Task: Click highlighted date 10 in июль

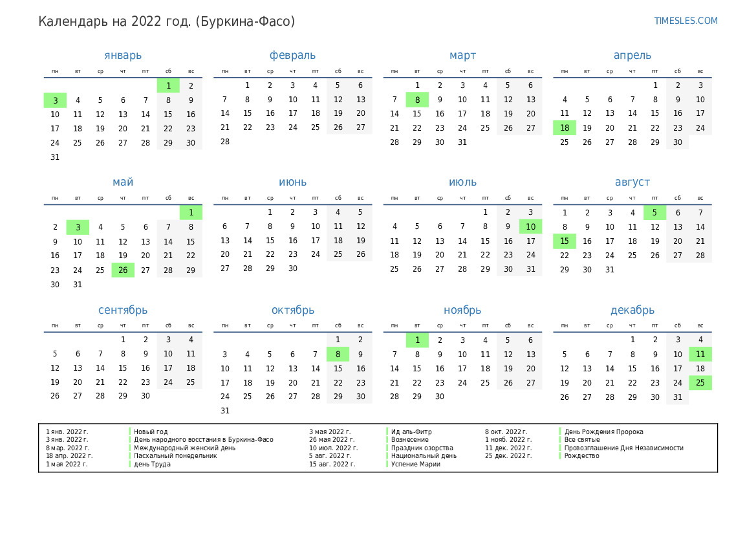Action: click(x=530, y=226)
